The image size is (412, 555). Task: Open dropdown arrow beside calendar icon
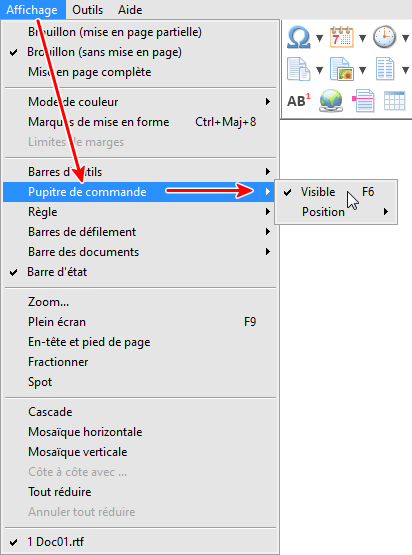(362, 38)
